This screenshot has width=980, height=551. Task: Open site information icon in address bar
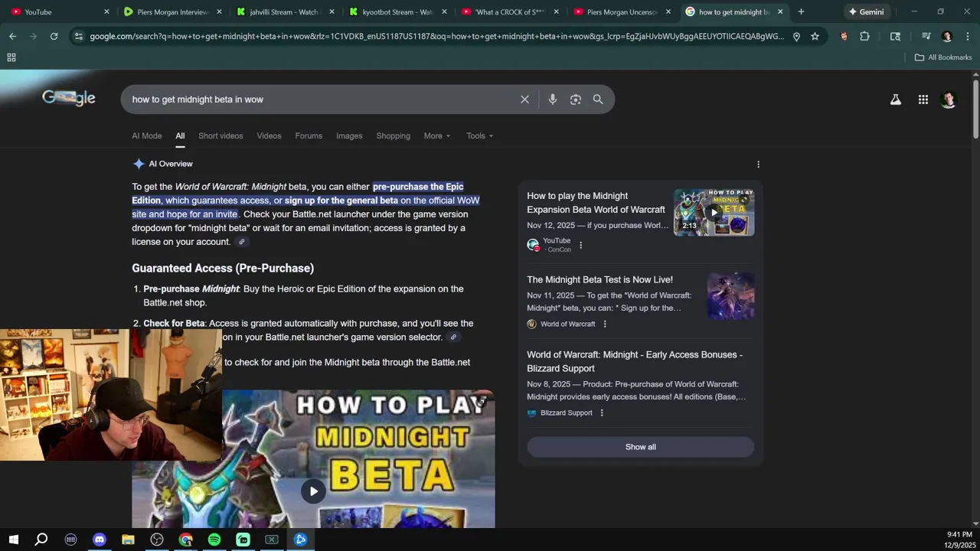tap(78, 36)
